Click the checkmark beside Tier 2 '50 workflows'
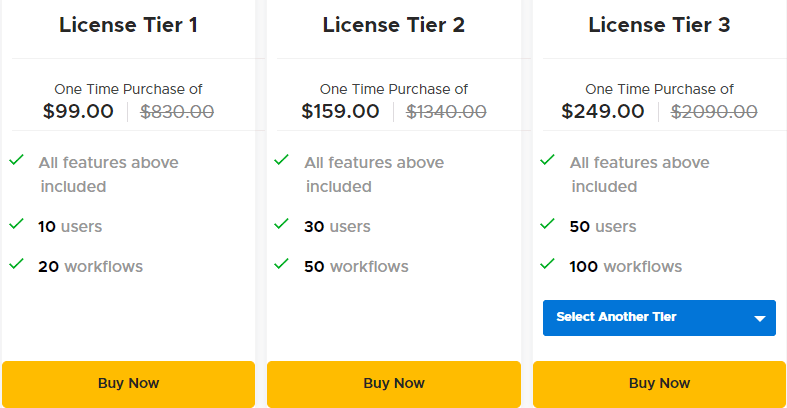This screenshot has width=787, height=408. coord(282,264)
